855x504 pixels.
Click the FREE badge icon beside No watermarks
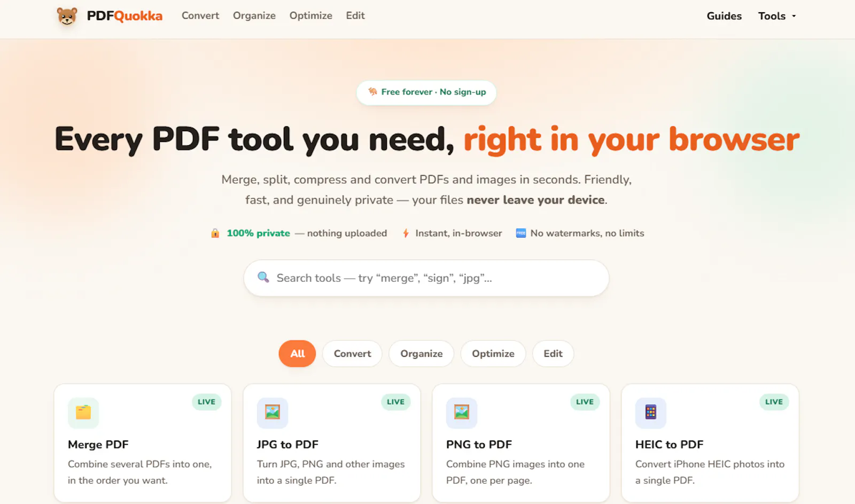(x=521, y=233)
